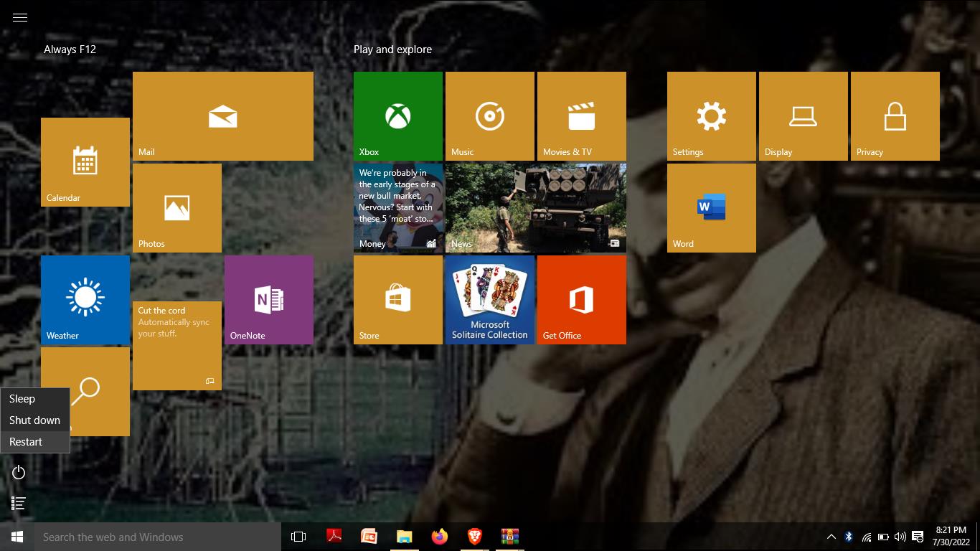Open the Store tile
Image resolution: width=980 pixels, height=551 pixels.
[x=398, y=300]
